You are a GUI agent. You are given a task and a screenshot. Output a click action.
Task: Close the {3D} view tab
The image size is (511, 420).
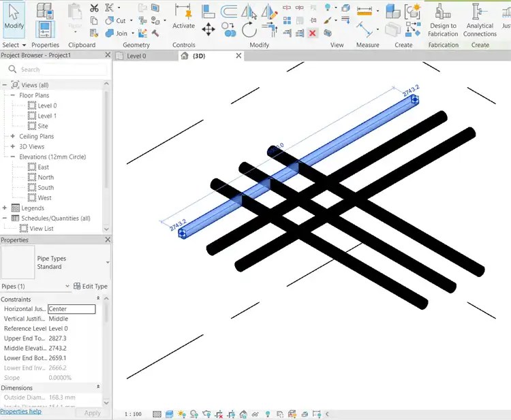click(238, 56)
